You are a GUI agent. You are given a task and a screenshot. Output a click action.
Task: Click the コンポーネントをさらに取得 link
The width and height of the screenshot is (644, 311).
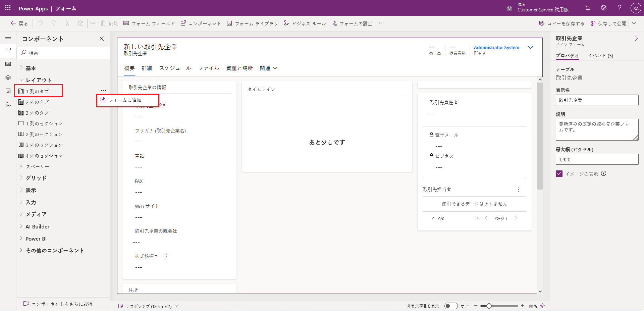(63, 304)
